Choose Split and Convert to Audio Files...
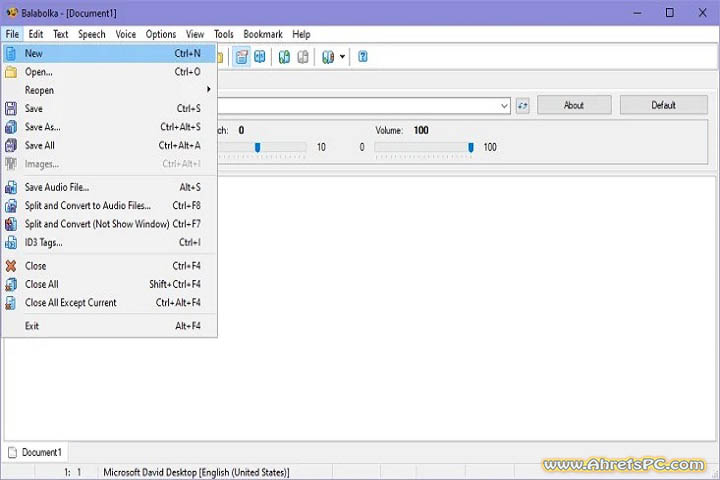Image resolution: width=720 pixels, height=480 pixels. click(109, 206)
